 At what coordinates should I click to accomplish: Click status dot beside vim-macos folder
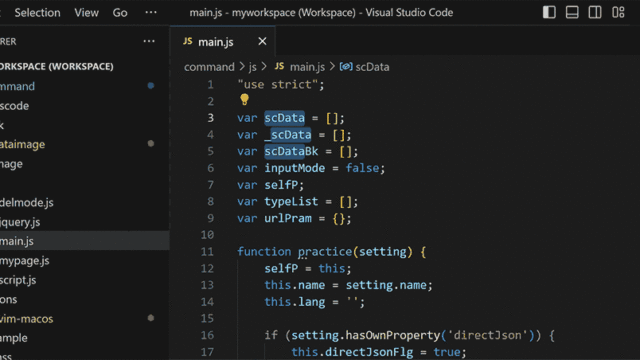[x=151, y=318]
